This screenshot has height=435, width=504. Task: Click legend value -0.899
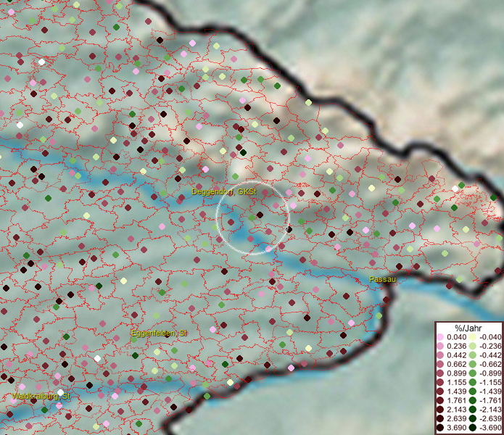490,373
